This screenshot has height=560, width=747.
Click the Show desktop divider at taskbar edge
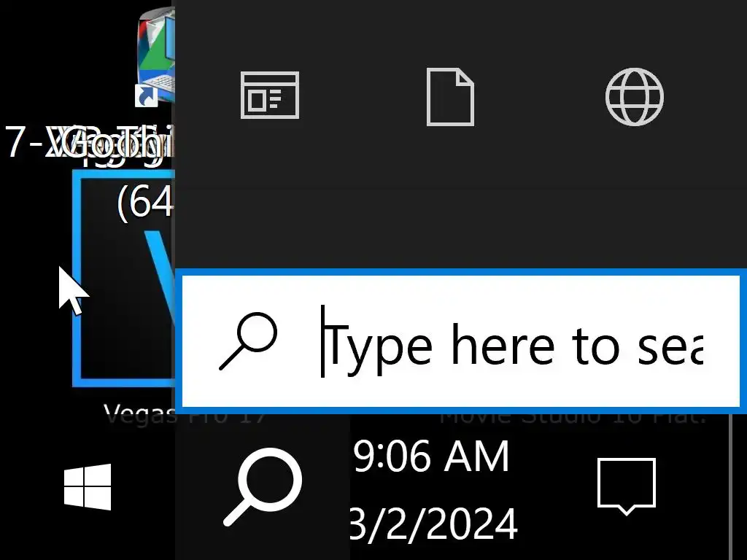coord(731,486)
